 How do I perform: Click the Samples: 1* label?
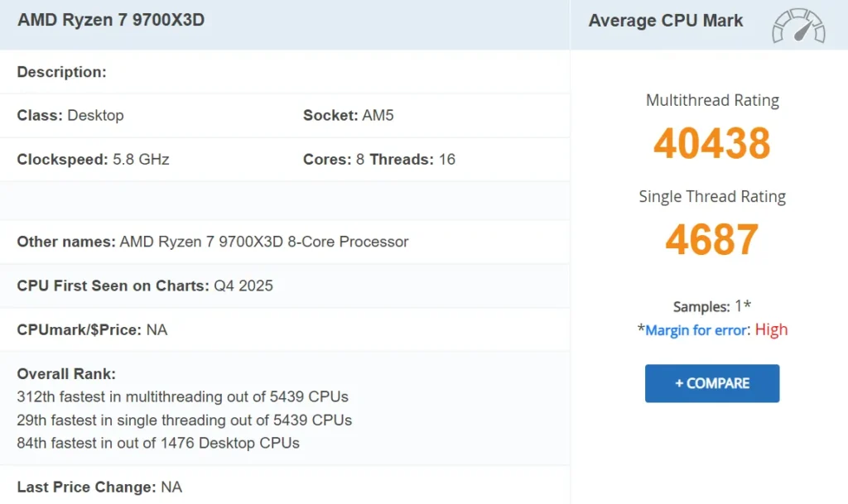click(x=711, y=305)
